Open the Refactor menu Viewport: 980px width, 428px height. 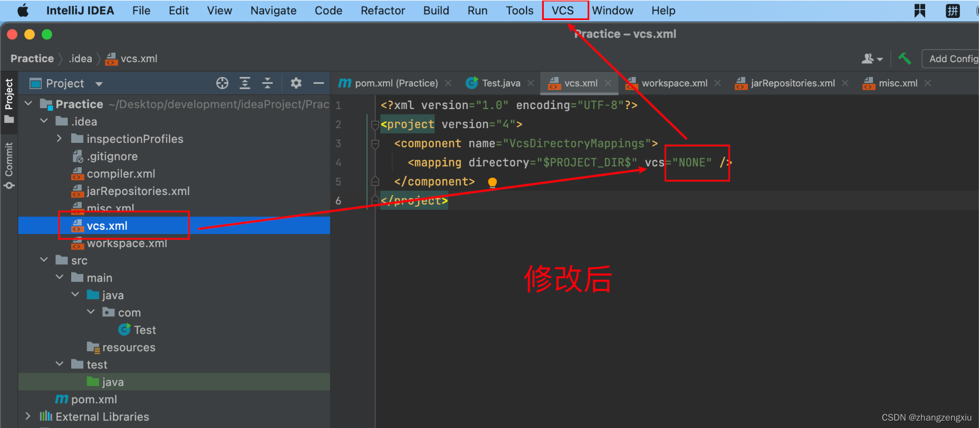pyautogui.click(x=383, y=11)
